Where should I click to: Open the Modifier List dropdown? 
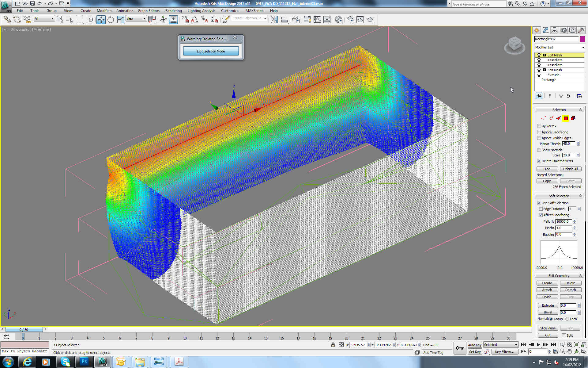[560, 47]
